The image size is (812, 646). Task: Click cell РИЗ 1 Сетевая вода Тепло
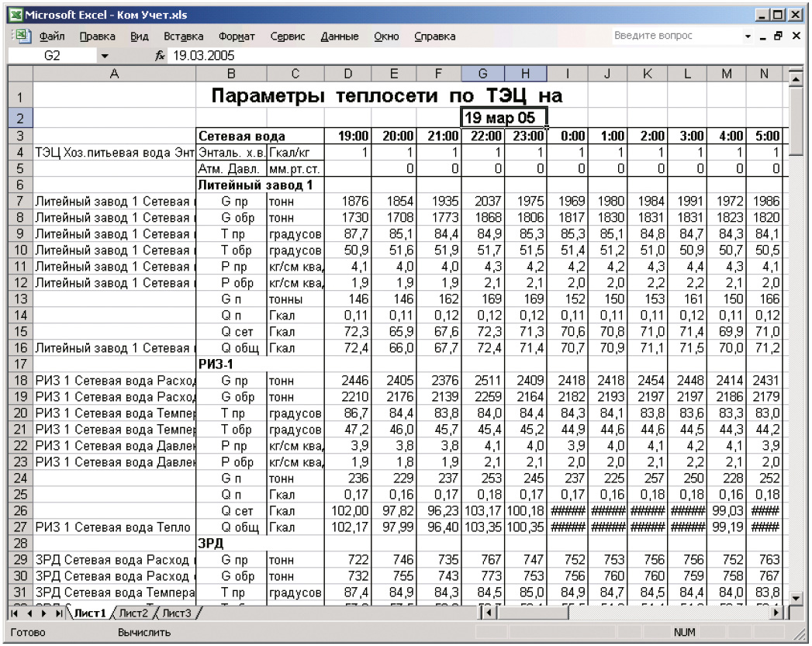coord(115,527)
